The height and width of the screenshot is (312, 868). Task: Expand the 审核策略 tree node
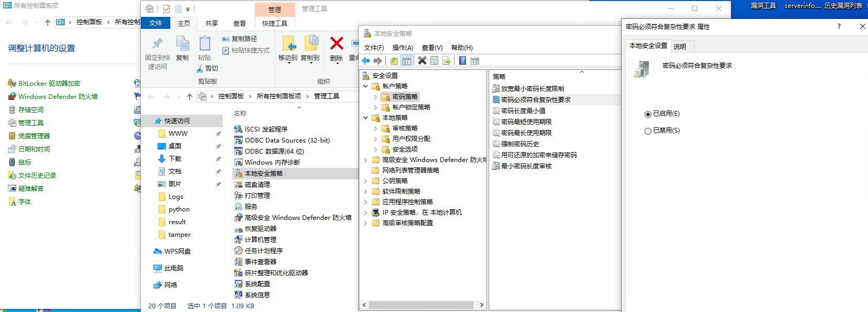[375, 128]
